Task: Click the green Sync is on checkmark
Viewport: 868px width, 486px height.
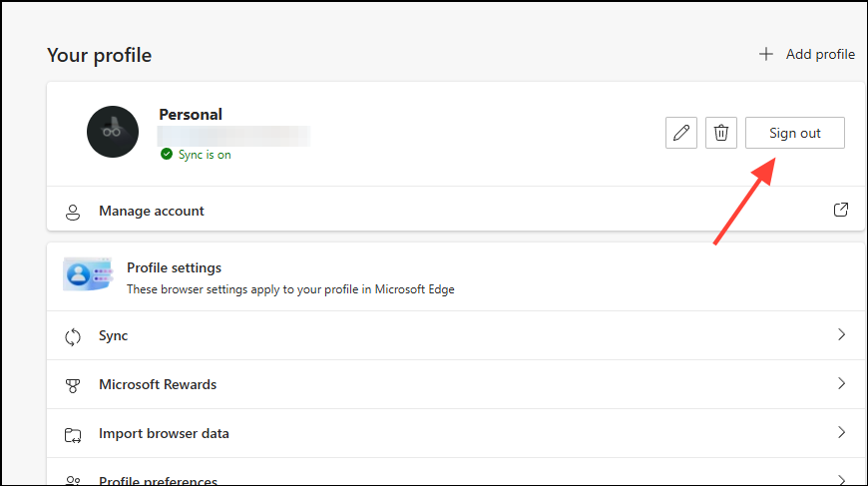Action: 166,155
